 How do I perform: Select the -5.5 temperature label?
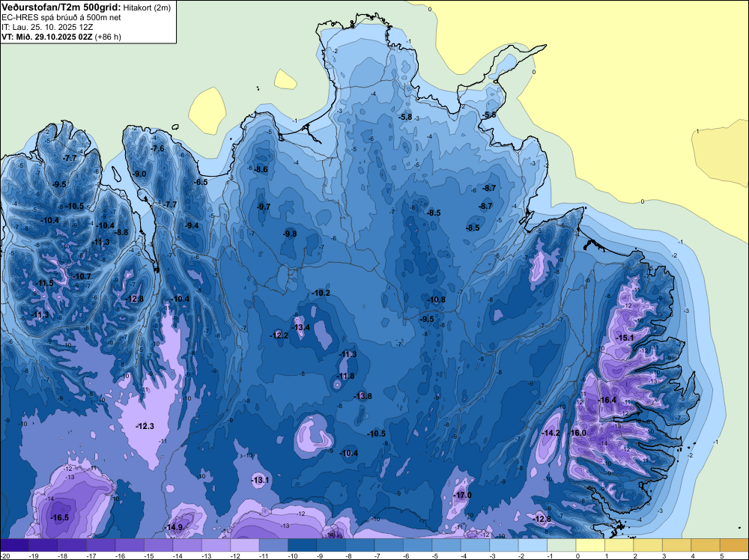point(488,115)
